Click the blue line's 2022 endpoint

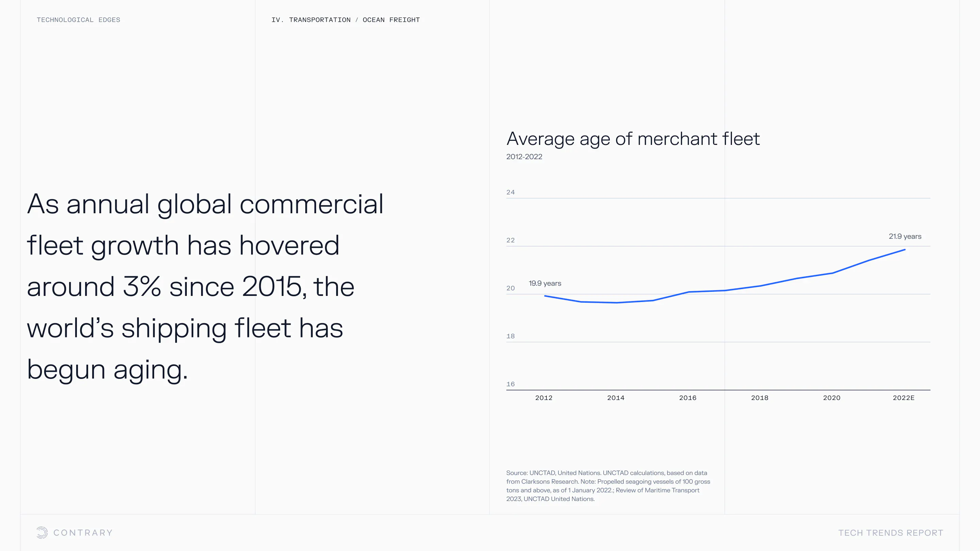(904, 250)
